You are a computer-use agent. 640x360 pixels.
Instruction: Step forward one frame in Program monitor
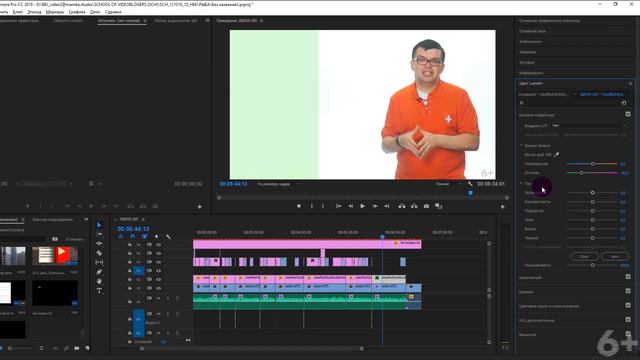pos(375,207)
